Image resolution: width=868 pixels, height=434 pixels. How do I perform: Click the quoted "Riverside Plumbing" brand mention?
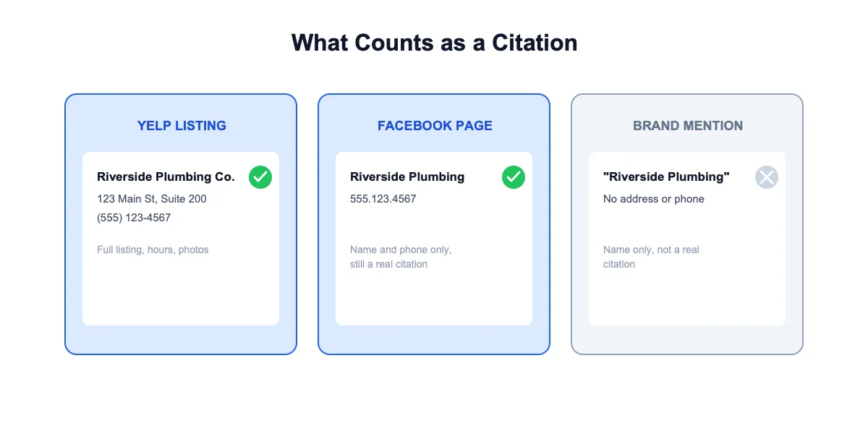[666, 176]
